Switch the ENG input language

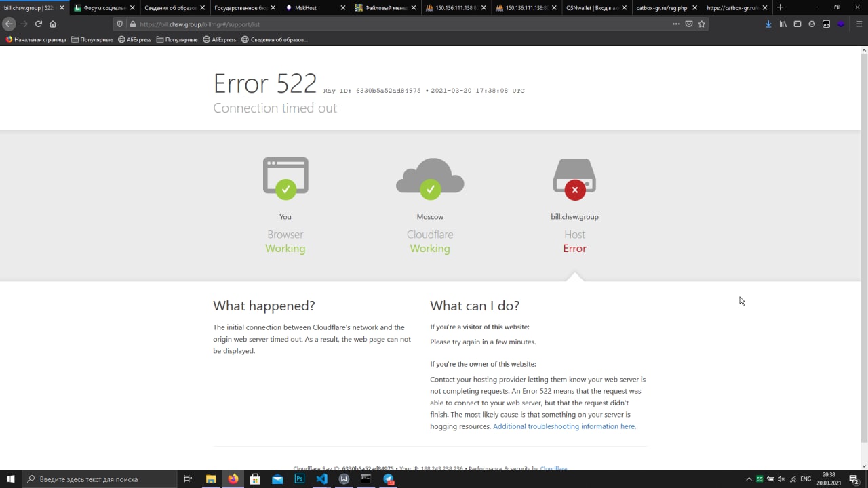(806, 479)
